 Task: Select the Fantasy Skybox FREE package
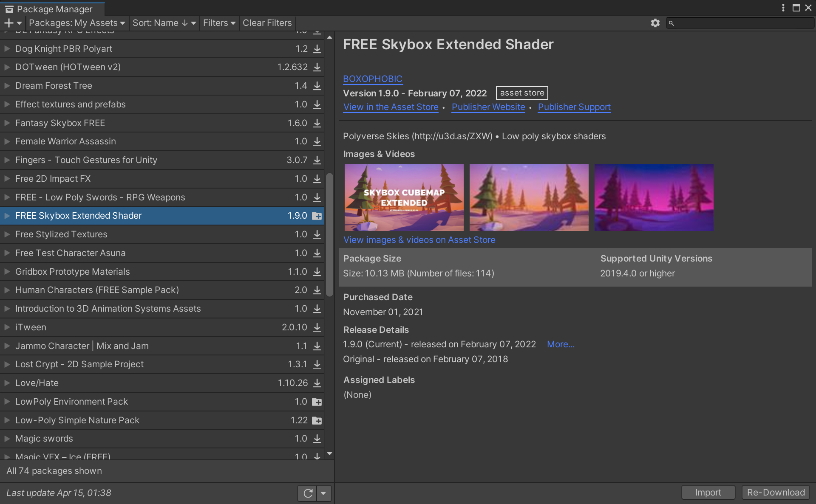[x=162, y=123]
